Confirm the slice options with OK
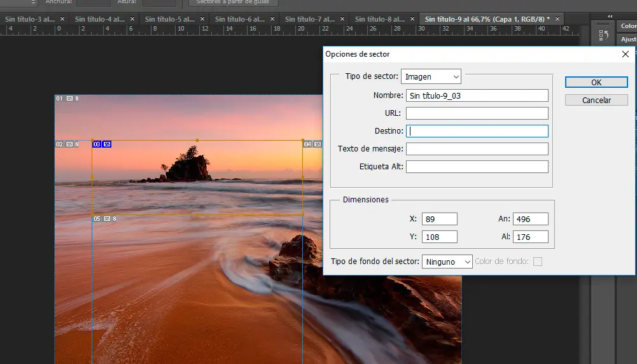This screenshot has width=637, height=364. [596, 82]
